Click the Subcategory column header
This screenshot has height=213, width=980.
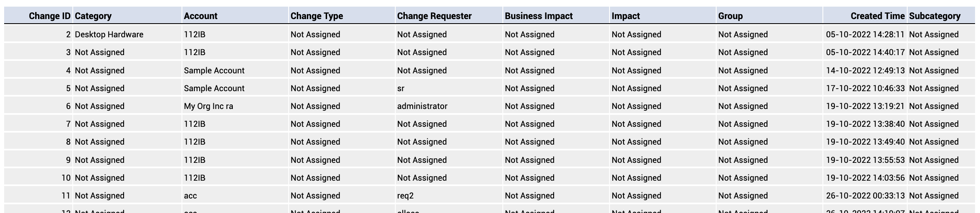point(935,16)
